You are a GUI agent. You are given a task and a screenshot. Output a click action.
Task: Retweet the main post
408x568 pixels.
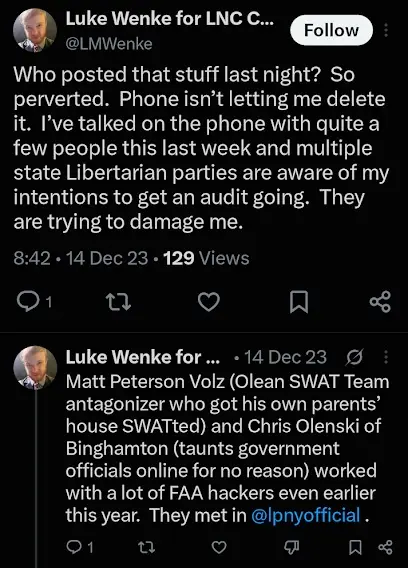coord(118,302)
